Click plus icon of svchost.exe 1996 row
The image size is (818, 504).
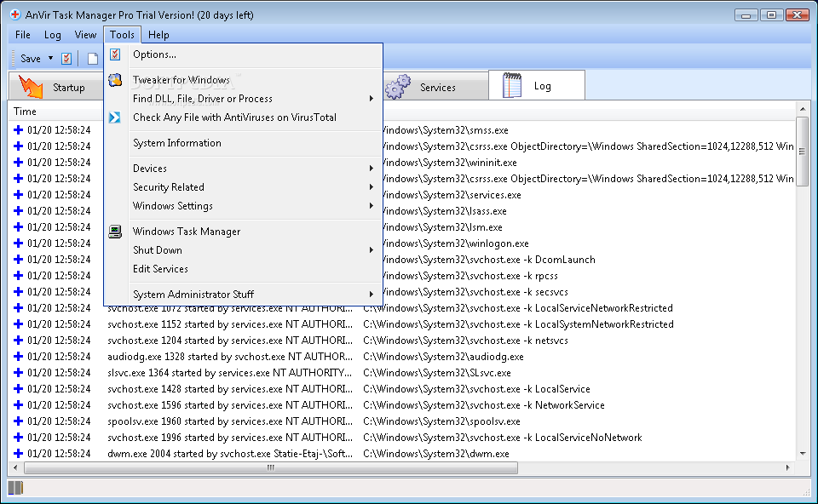18,438
